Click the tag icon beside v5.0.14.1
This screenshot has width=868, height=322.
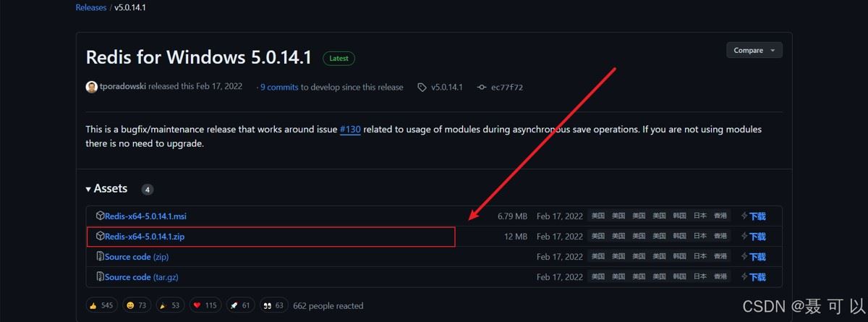pos(422,88)
